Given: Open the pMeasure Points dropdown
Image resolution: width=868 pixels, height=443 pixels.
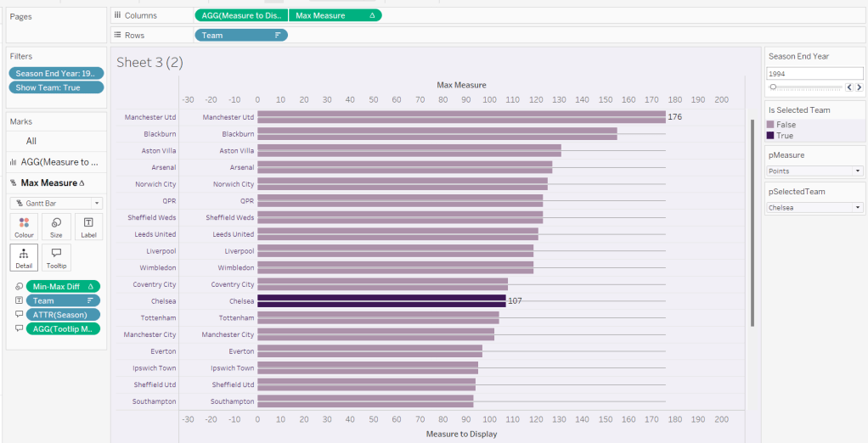Looking at the screenshot, I should pos(814,171).
